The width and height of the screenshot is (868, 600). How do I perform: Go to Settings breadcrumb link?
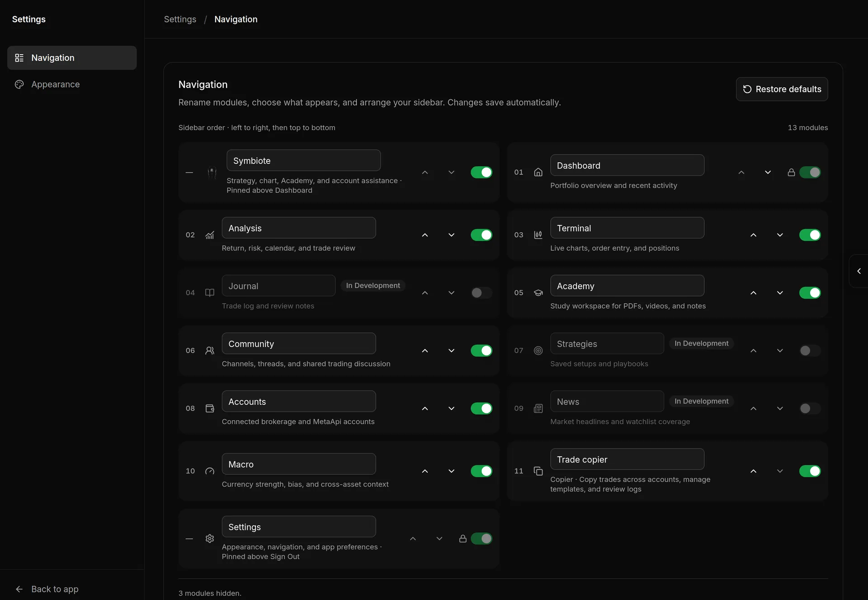pyautogui.click(x=180, y=19)
